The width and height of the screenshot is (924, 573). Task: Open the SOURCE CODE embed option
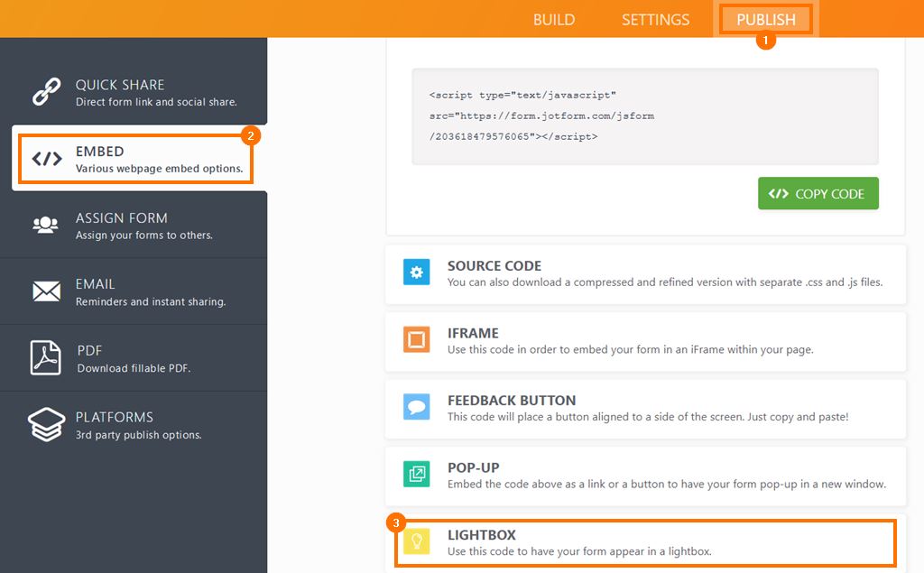coord(645,274)
